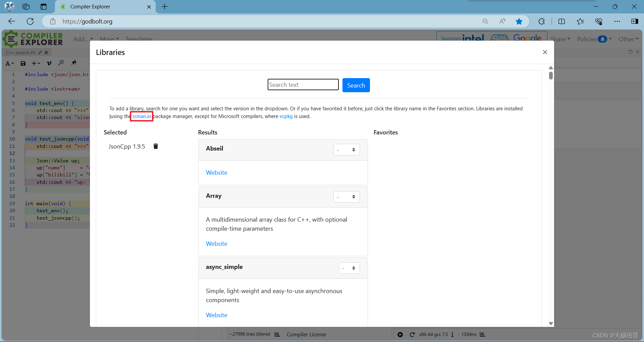Open the Array Website link

pyautogui.click(x=216, y=244)
